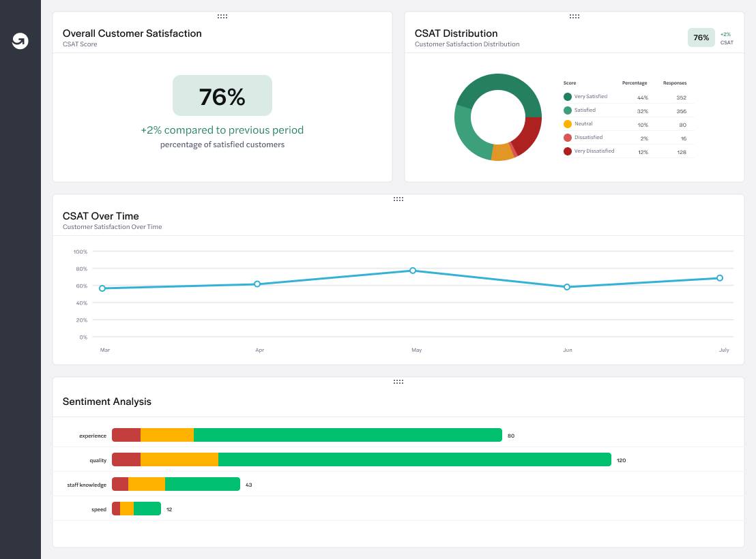The width and height of the screenshot is (756, 559).
Task: Click the value 80 beside experience bar
Action: [511, 436]
